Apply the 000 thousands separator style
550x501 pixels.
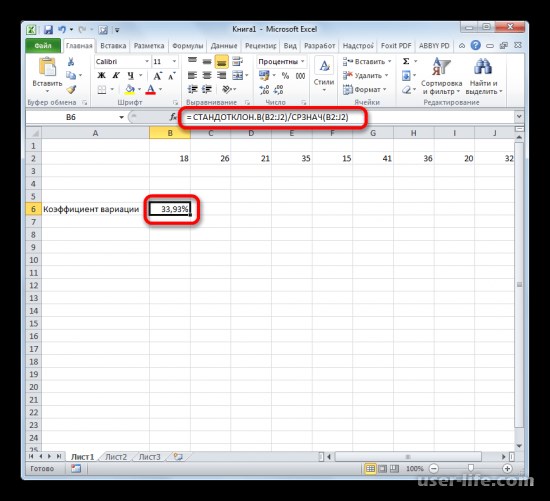click(x=300, y=75)
